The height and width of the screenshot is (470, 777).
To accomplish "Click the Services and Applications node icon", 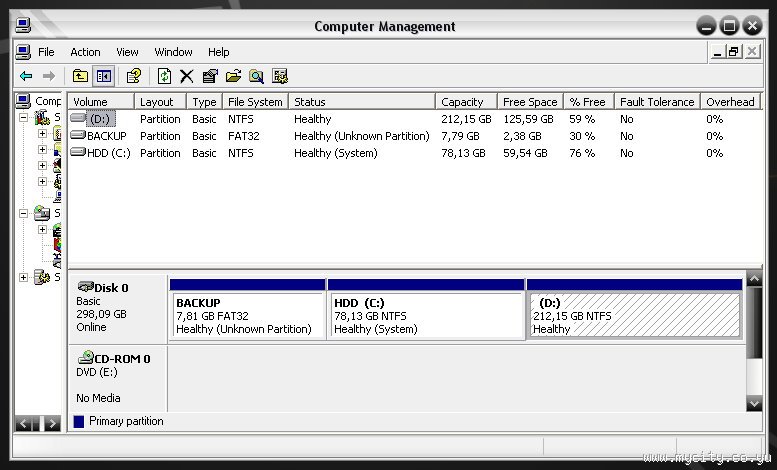I will [43, 277].
